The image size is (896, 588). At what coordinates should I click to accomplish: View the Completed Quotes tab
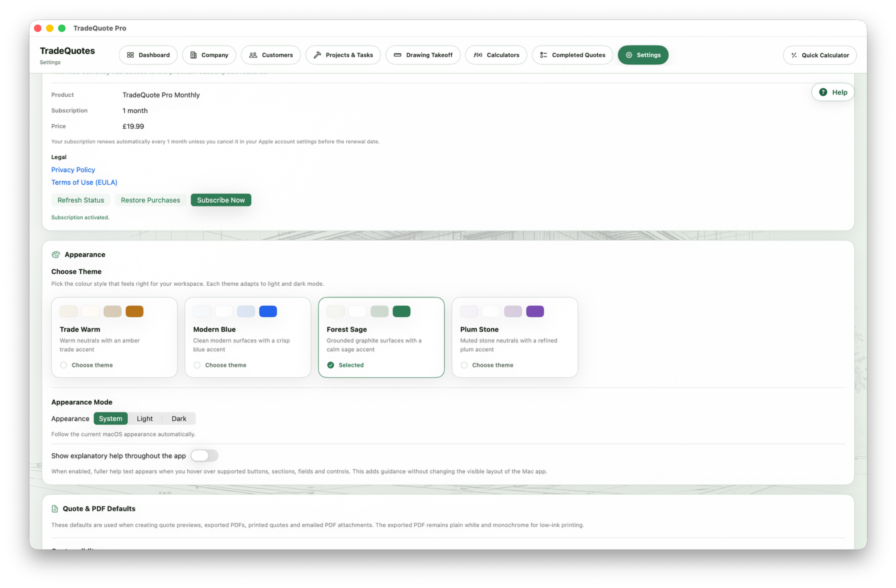572,55
